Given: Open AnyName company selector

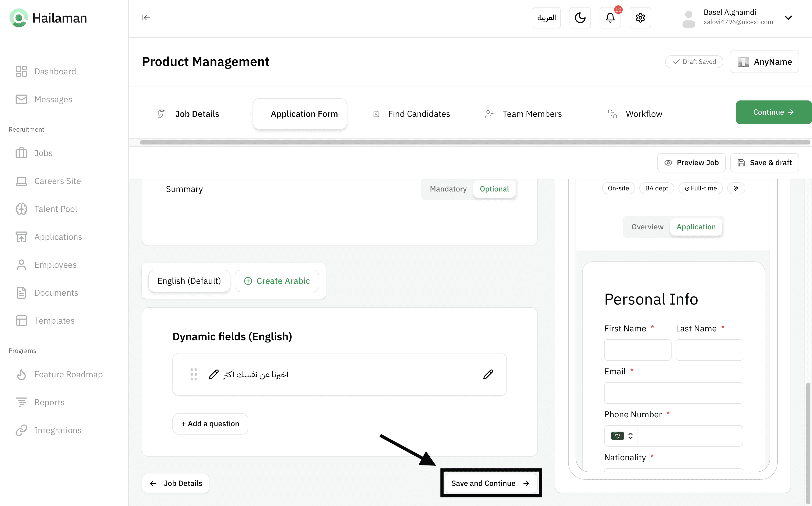Looking at the screenshot, I should [764, 62].
